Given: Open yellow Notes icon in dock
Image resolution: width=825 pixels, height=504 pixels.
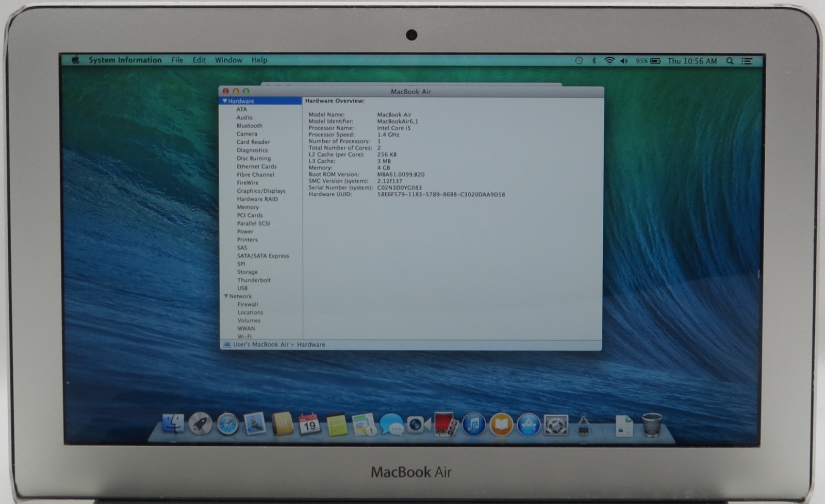Looking at the screenshot, I should point(337,425).
